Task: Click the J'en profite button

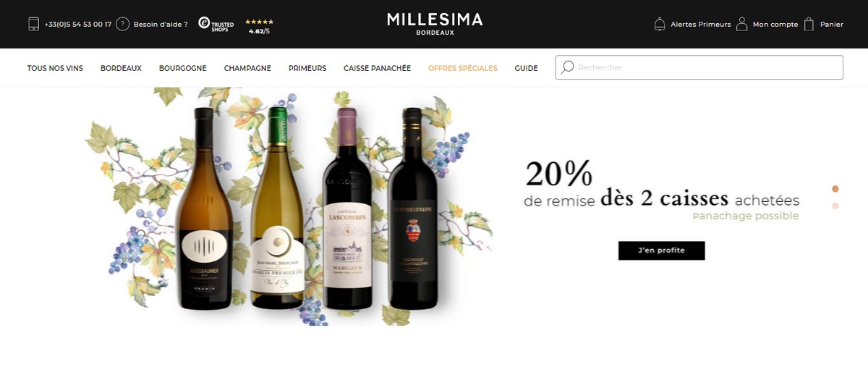Action: 661,250
